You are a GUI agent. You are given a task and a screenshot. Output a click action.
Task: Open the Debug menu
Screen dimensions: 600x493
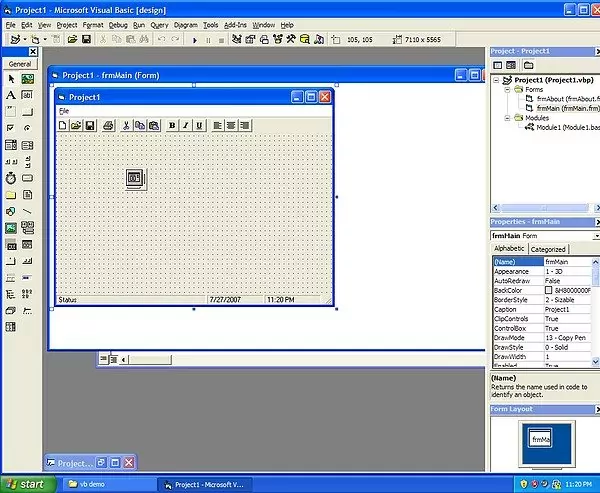pos(118,25)
